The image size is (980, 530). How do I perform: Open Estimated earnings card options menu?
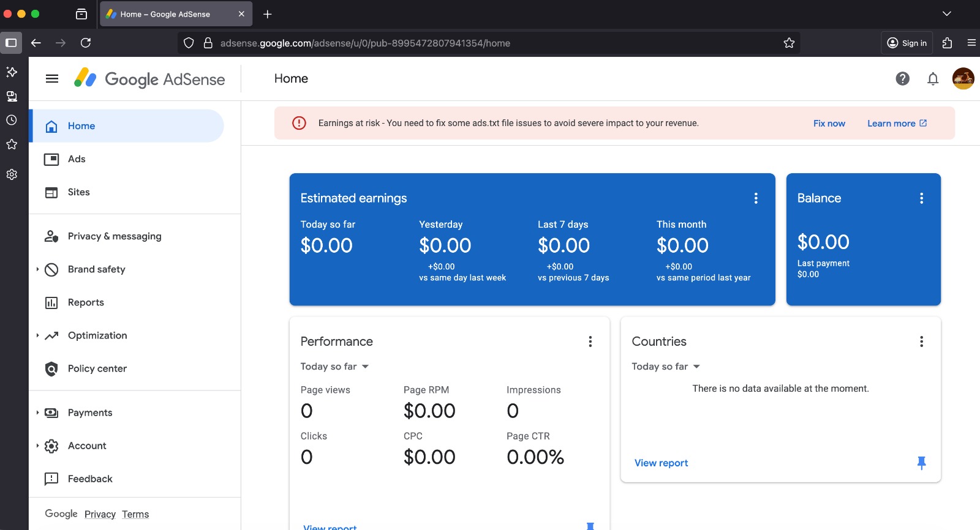tap(756, 198)
